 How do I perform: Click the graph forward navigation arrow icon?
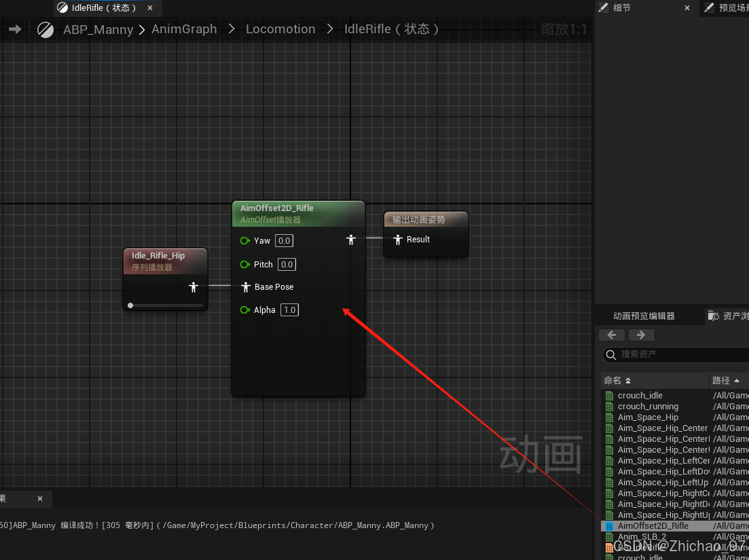[16, 29]
